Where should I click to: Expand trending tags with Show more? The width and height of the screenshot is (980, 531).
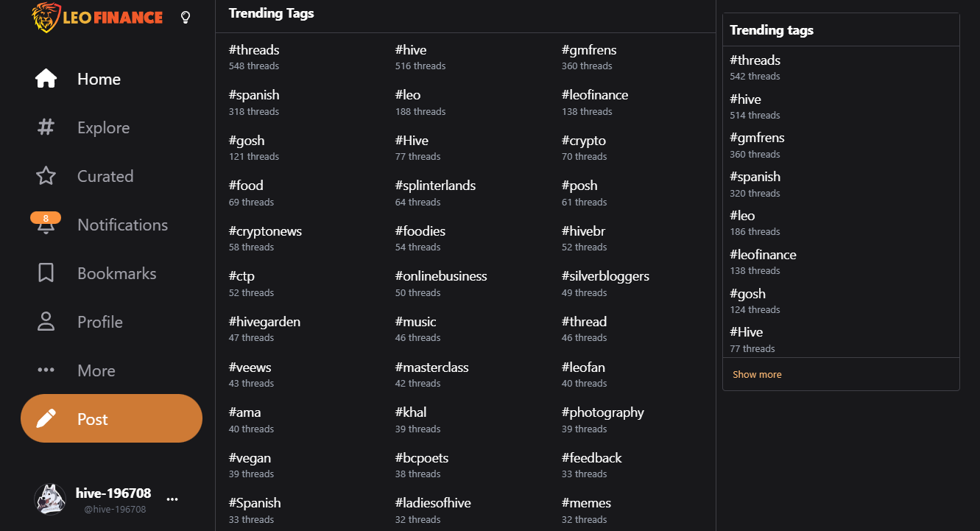click(757, 374)
